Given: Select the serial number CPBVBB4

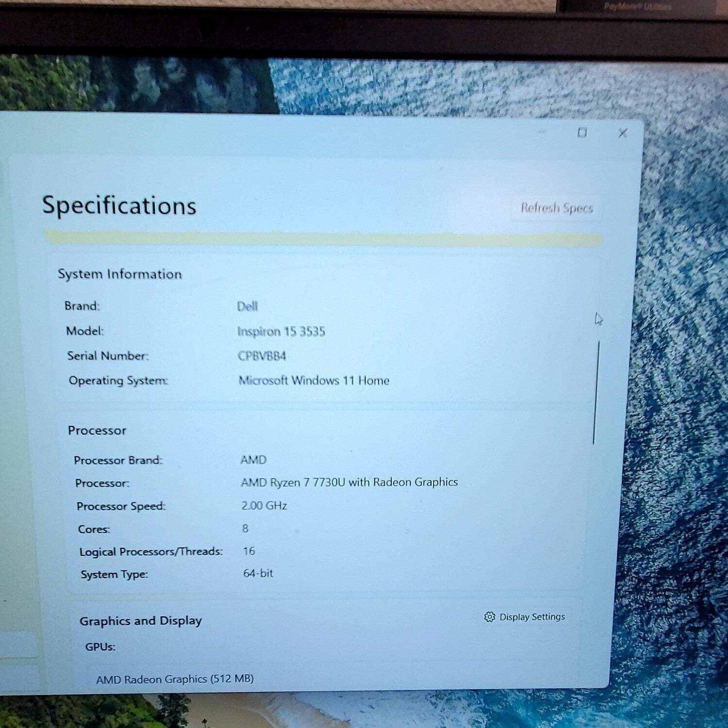Looking at the screenshot, I should click(x=262, y=356).
